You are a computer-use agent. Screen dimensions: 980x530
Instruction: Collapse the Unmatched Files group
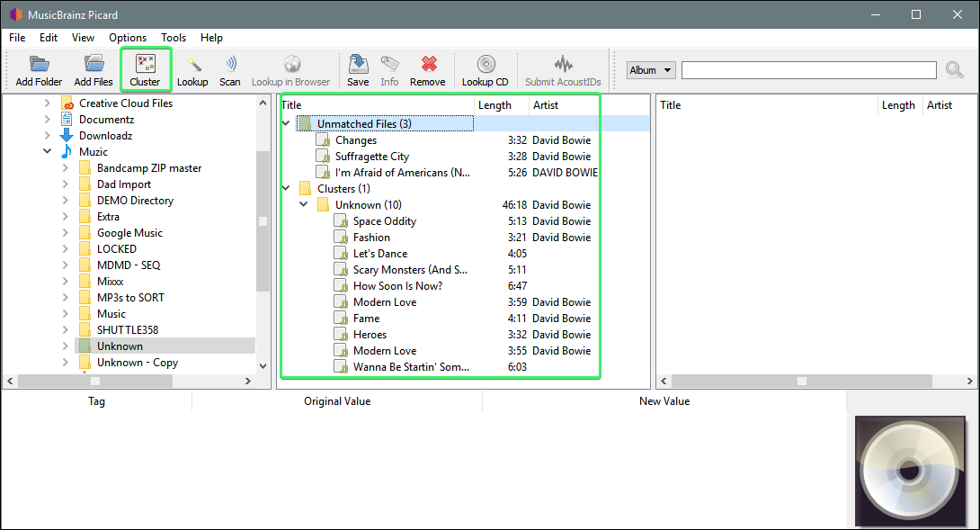point(286,124)
